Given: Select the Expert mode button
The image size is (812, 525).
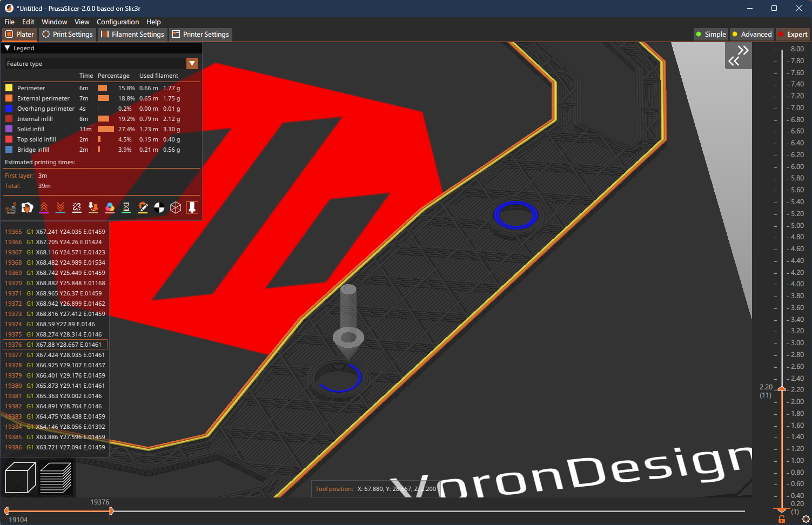Looking at the screenshot, I should pos(793,34).
